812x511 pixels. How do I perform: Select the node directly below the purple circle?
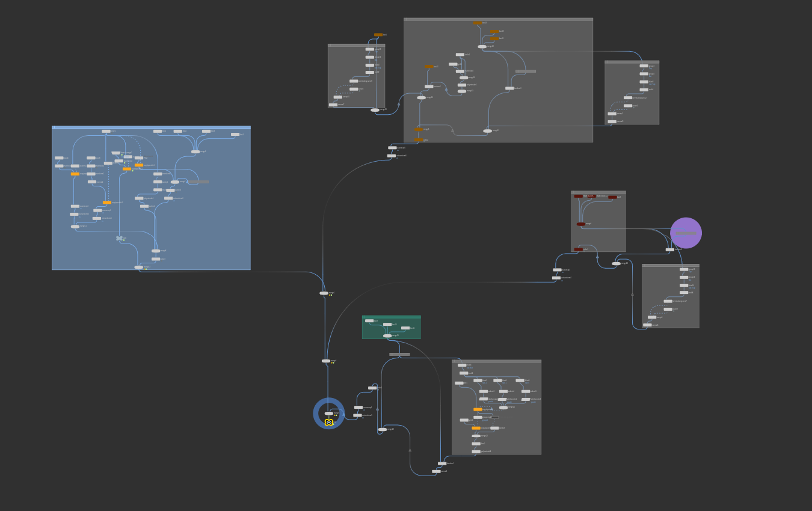[670, 249]
